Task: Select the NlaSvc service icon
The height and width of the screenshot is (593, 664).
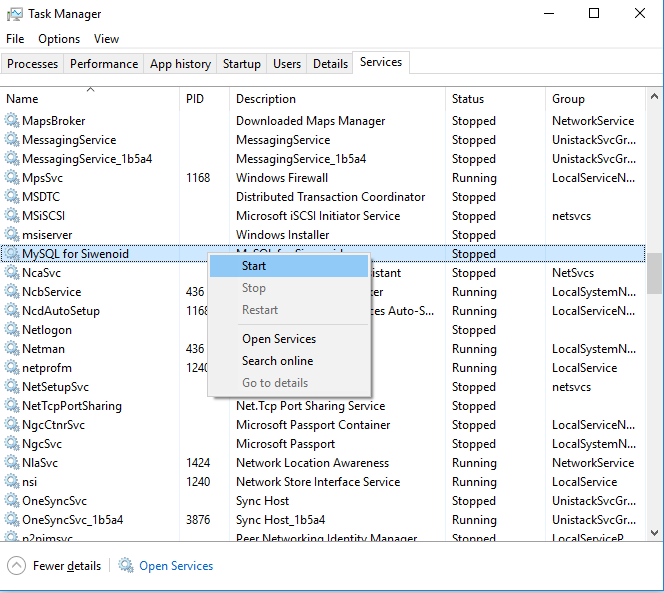Action: (x=12, y=463)
